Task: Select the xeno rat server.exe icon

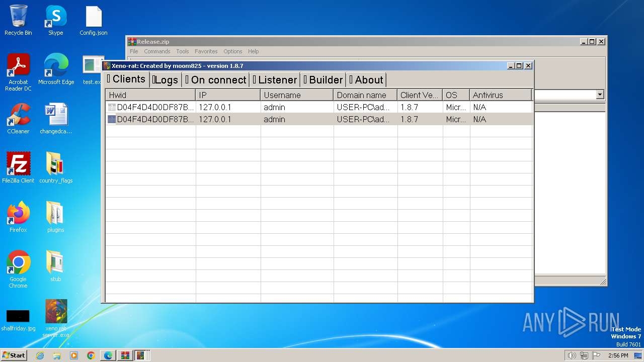Action: coord(56,319)
